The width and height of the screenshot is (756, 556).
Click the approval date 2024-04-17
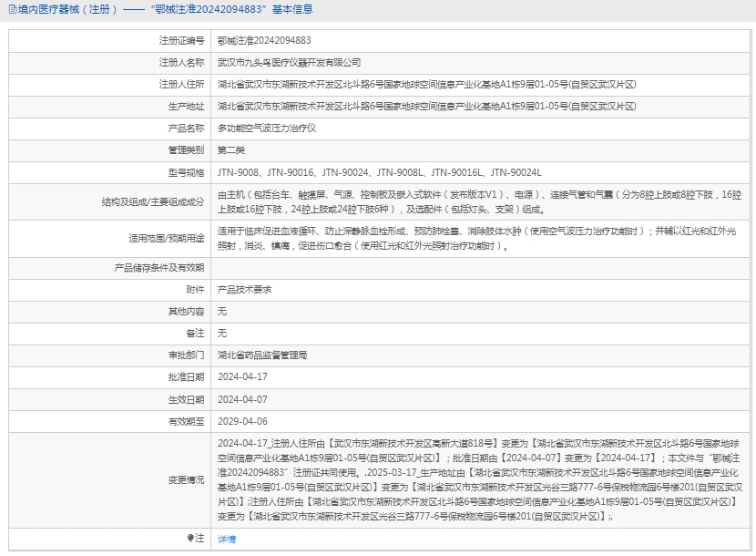click(x=243, y=377)
